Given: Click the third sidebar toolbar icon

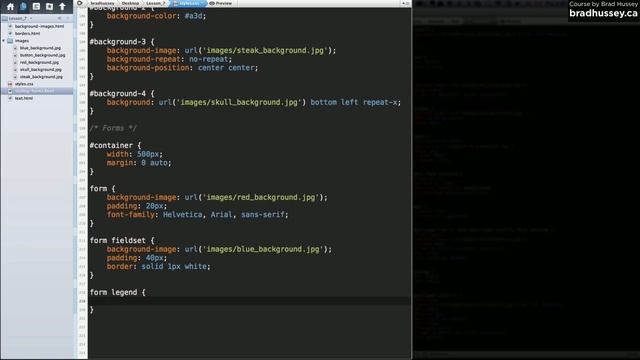Looking at the screenshot, I should (36, 7).
